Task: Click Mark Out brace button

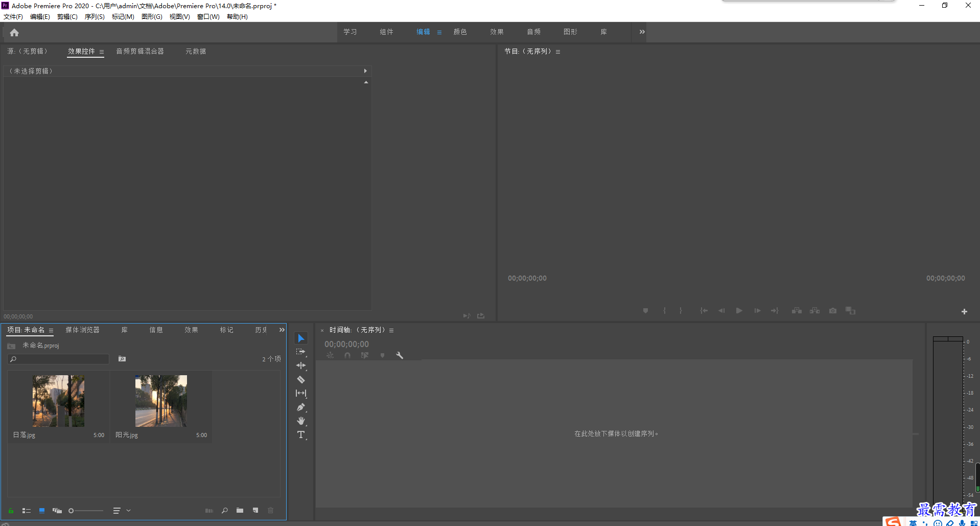Action: [681, 310]
